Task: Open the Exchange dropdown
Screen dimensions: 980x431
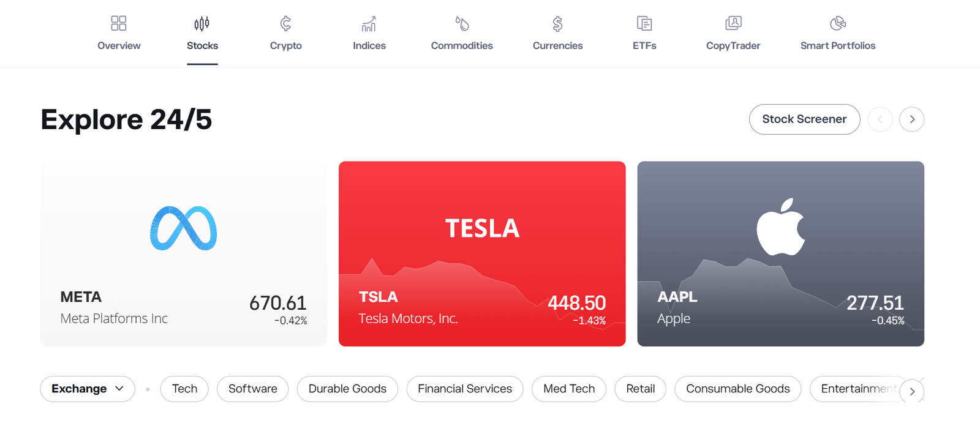Action: click(x=87, y=389)
